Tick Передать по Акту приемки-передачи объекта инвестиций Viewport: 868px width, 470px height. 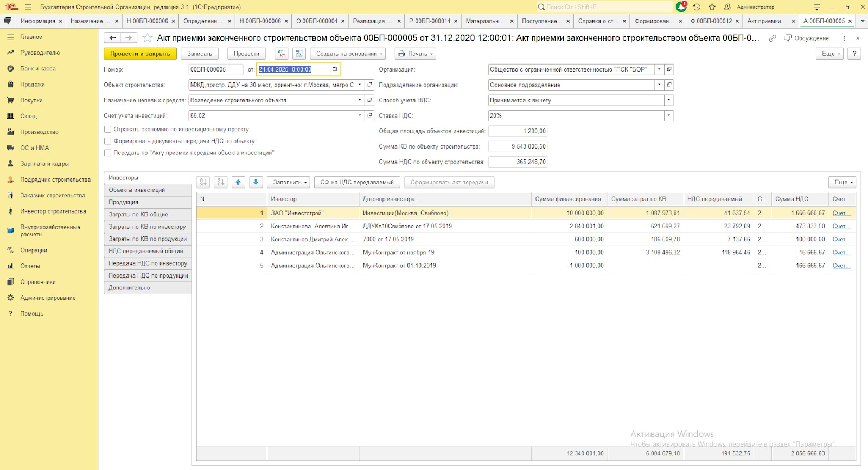coord(108,153)
